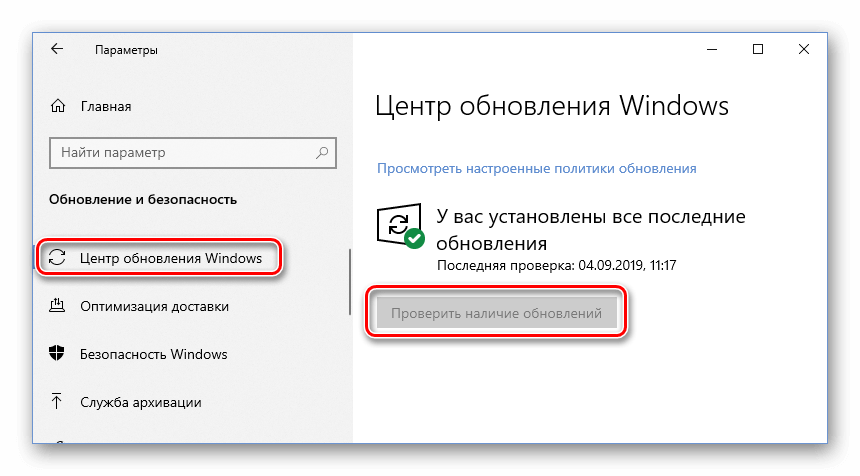This screenshot has width=860, height=476.
Task: Open Безопасность Windows section
Action: [154, 354]
